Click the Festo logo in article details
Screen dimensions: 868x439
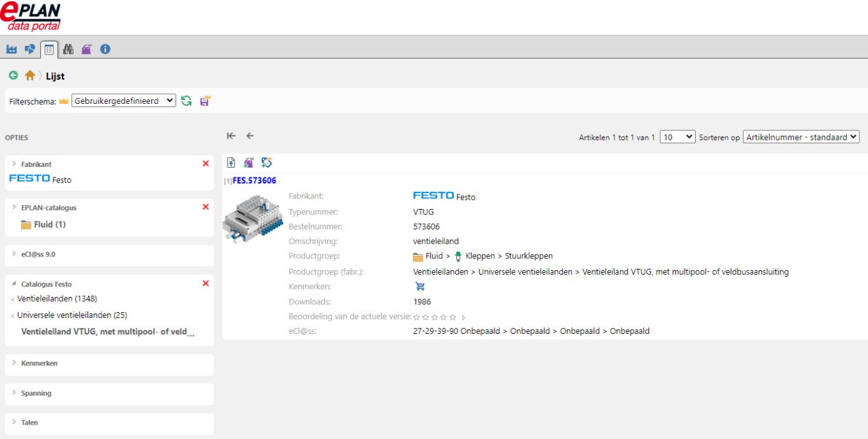(x=433, y=195)
